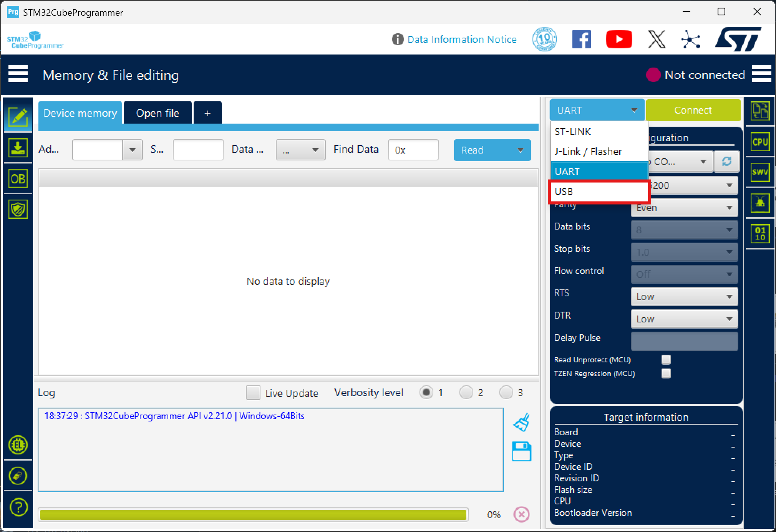Open the Erasing & Programming download icon
Image resolution: width=776 pixels, height=532 pixels.
[x=18, y=148]
